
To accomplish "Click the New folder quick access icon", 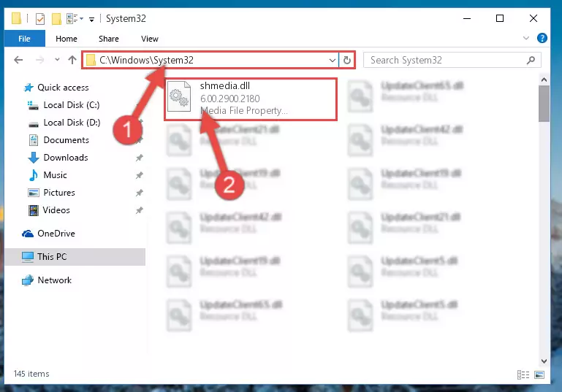I will (56, 19).
